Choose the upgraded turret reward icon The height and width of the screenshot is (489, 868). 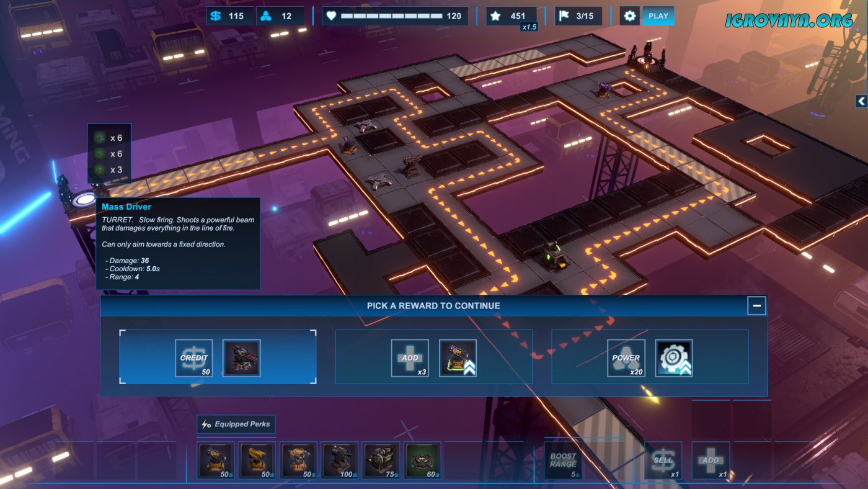click(458, 358)
